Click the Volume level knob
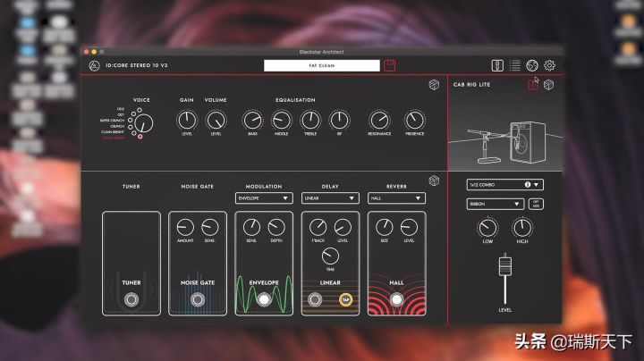The image size is (644, 361). point(216,121)
